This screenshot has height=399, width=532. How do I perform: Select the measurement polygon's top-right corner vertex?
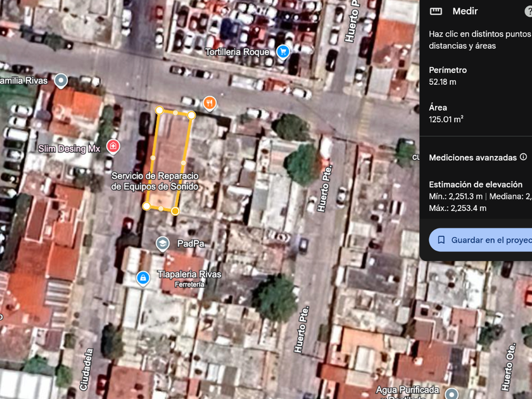coord(191,115)
